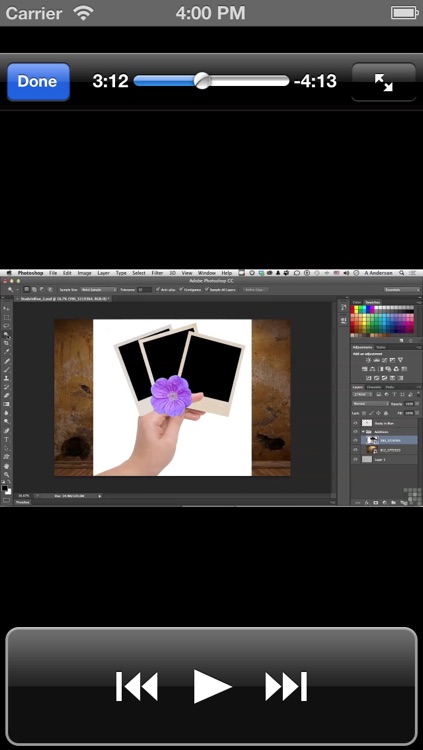Click the lock all layer icon
Image resolution: width=423 pixels, height=750 pixels.
click(386, 413)
